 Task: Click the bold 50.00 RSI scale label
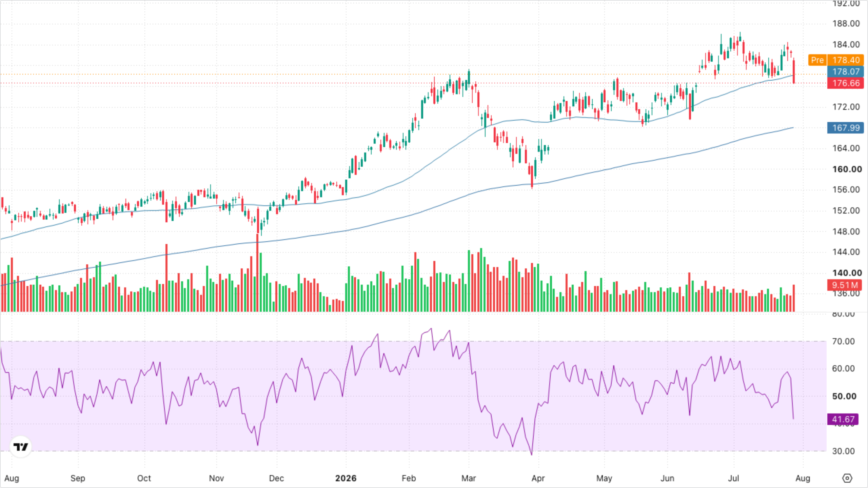[844, 396]
